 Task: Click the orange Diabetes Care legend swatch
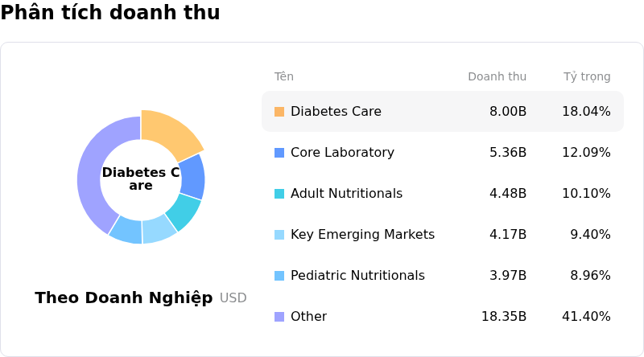pyautogui.click(x=279, y=112)
